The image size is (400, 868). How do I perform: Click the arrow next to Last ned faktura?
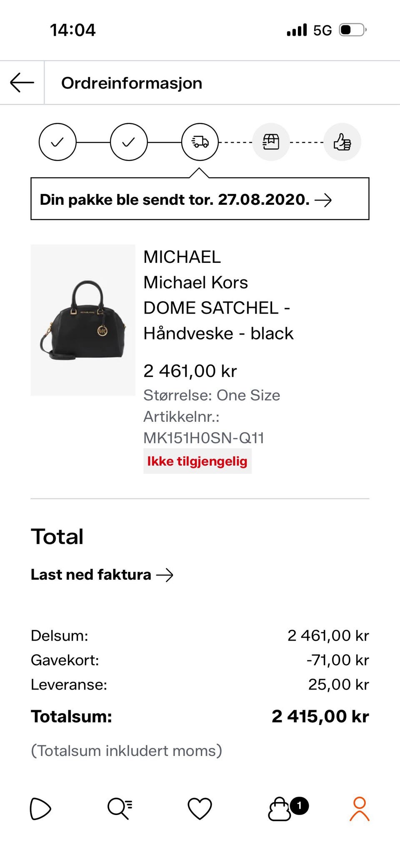[165, 575]
